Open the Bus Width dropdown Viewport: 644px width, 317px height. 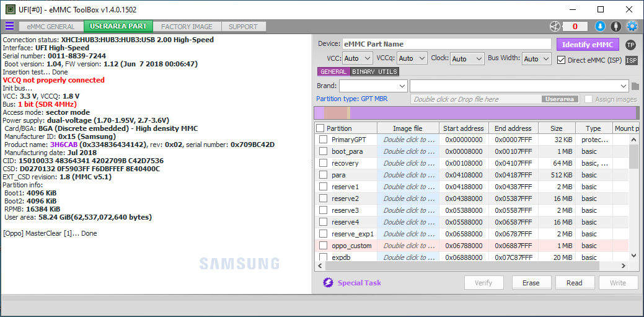536,59
